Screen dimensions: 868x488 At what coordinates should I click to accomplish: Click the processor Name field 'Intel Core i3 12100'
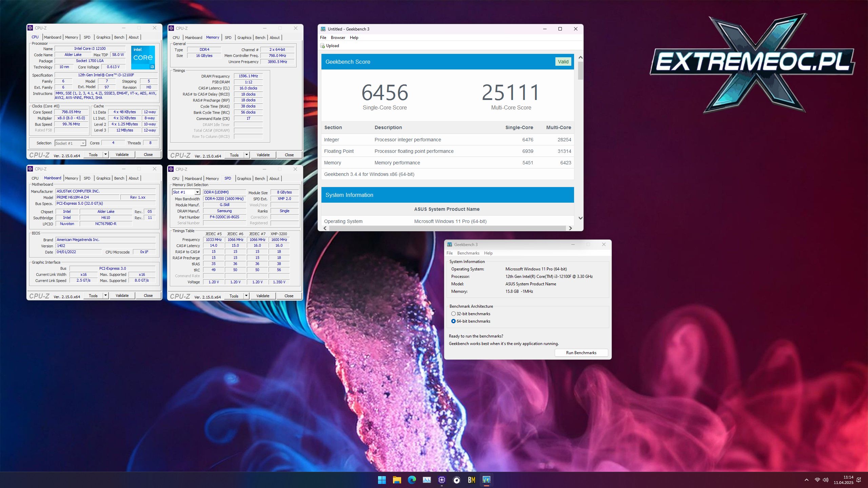tap(90, 48)
